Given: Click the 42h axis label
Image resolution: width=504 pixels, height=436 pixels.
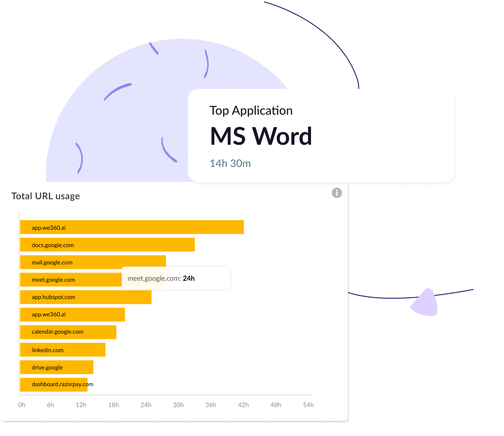Looking at the screenshot, I should (x=244, y=405).
